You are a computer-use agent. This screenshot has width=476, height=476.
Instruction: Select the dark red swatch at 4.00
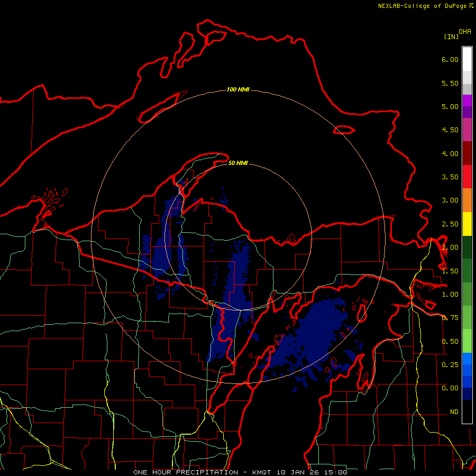(467, 153)
